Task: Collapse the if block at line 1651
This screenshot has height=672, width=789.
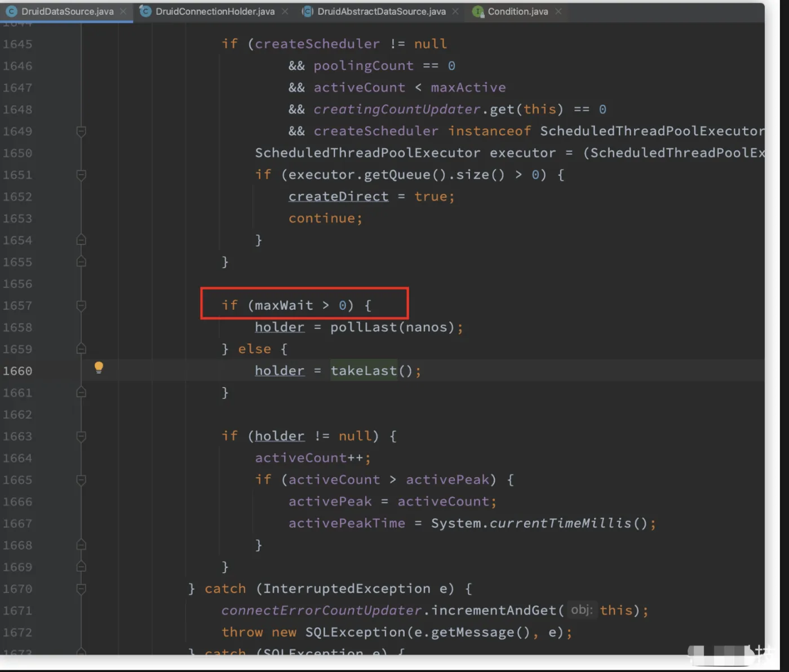Action: click(81, 175)
